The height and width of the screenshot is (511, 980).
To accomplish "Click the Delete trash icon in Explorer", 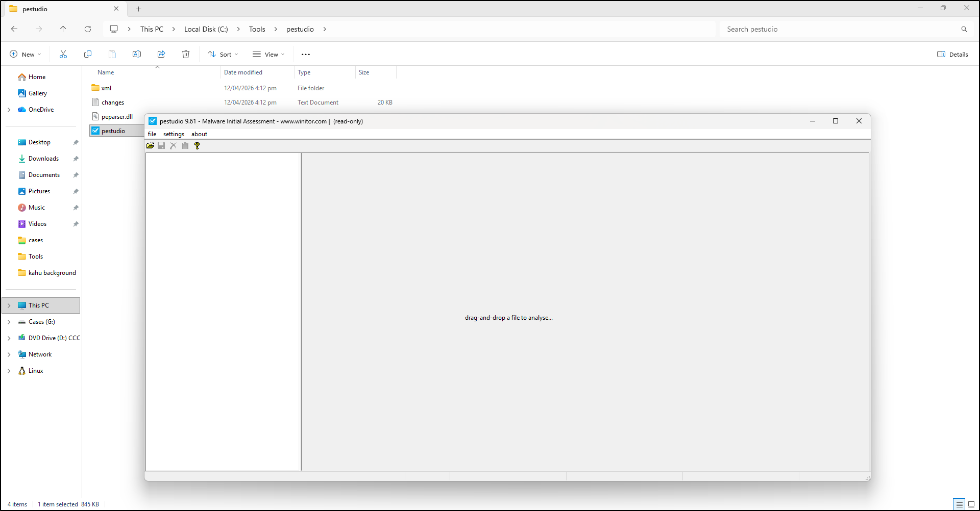I will coord(186,54).
